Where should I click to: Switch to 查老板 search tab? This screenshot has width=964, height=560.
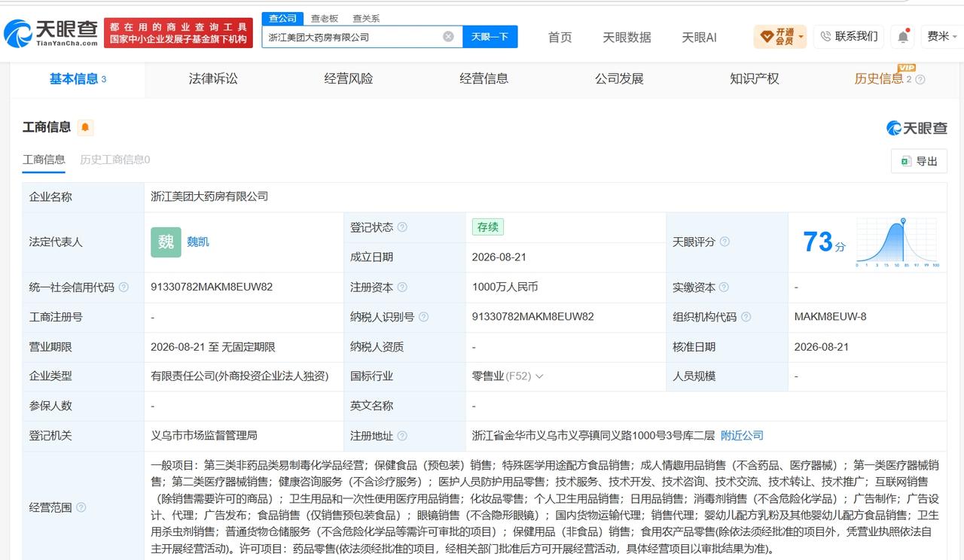click(325, 18)
